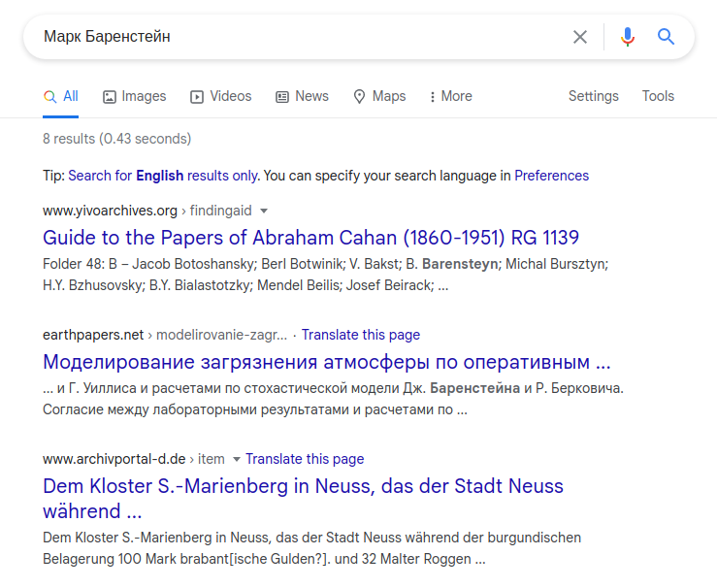
Task: Start voice search with microphone icon
Action: click(628, 37)
